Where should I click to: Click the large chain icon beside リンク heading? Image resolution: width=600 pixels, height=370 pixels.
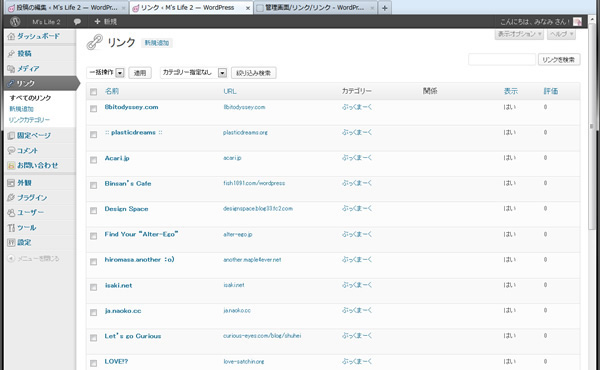point(95,42)
